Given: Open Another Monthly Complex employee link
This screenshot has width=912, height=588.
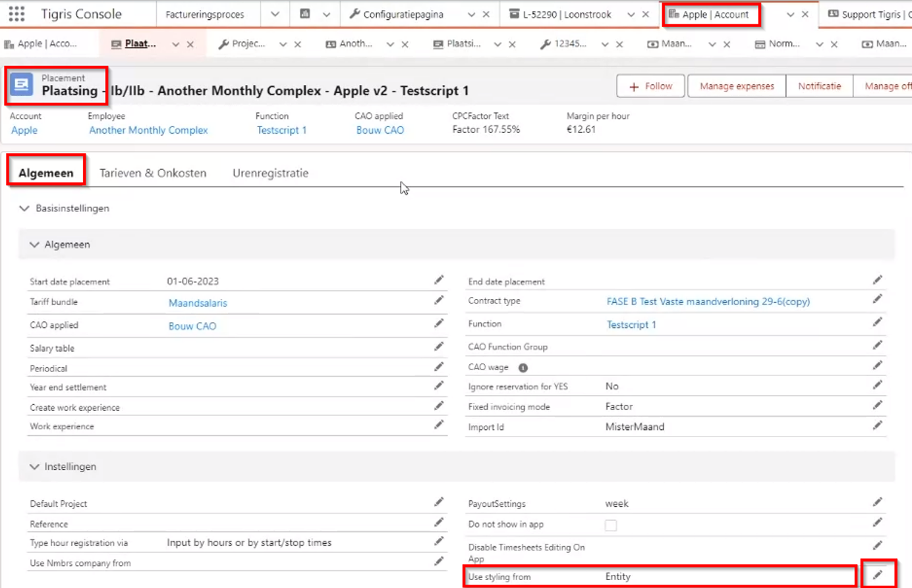Looking at the screenshot, I should tap(148, 130).
